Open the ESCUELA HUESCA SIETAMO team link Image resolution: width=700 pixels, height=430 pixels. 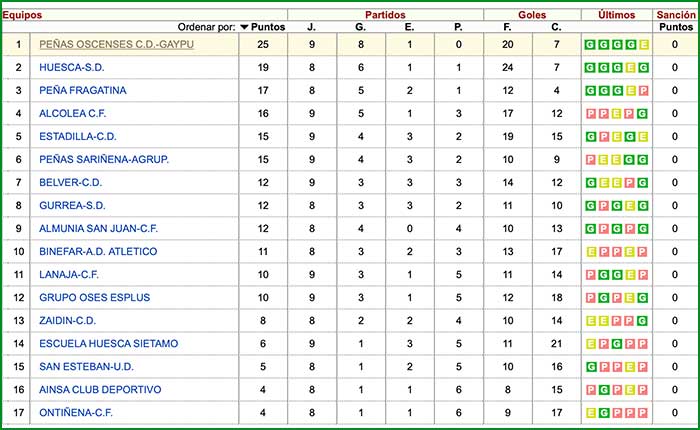[x=105, y=343]
